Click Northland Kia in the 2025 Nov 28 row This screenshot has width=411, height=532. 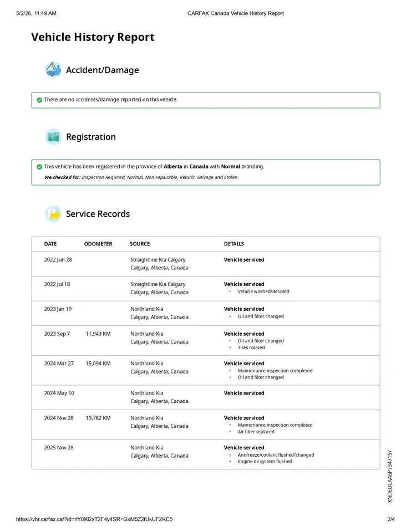point(147,448)
